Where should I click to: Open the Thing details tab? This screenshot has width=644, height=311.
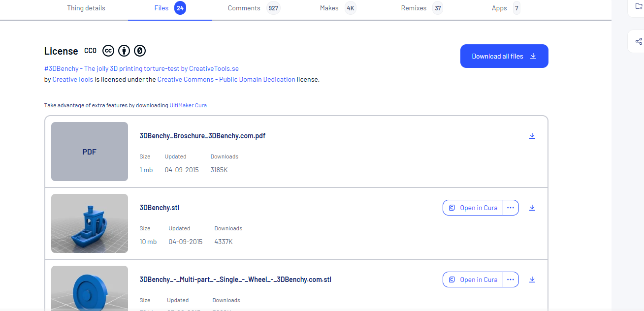[x=86, y=8]
